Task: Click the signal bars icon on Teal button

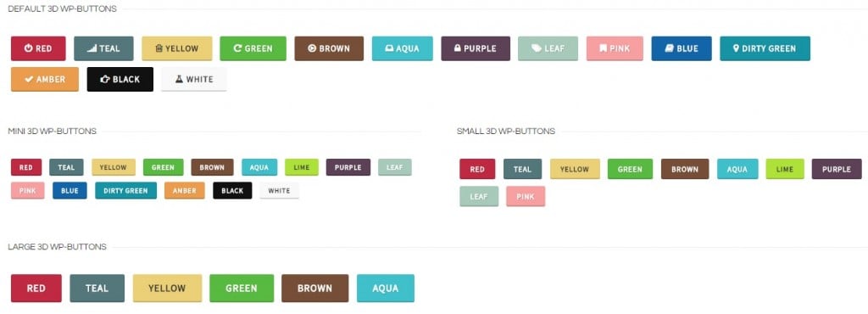Action: coord(92,48)
